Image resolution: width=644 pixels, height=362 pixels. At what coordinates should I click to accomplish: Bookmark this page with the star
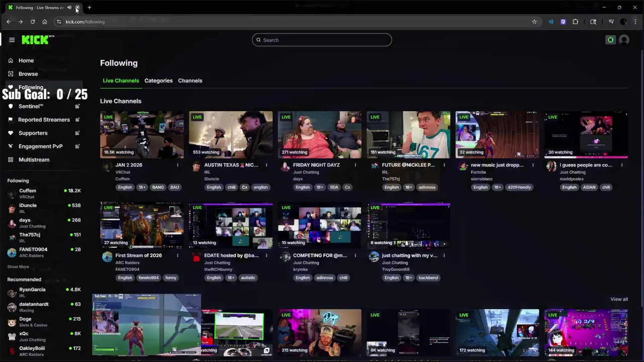click(534, 22)
